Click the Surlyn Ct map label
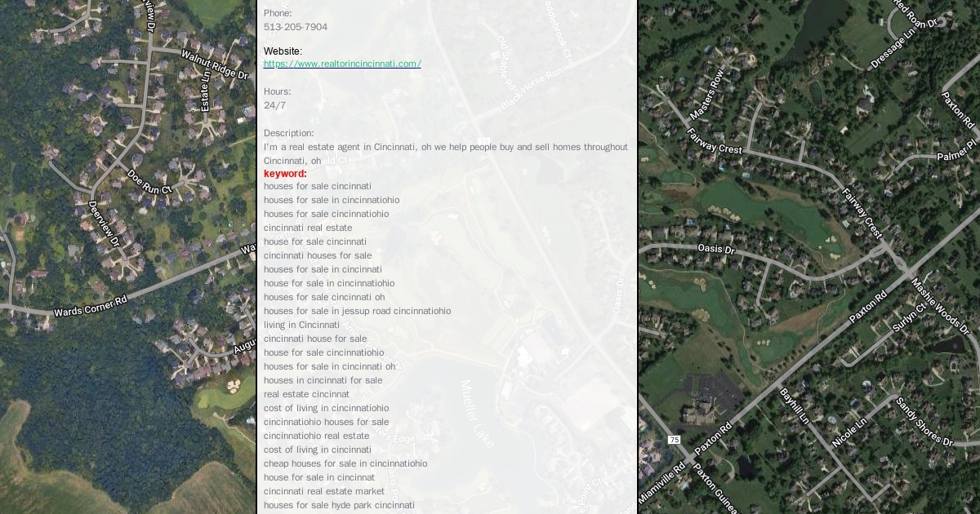This screenshot has width=980, height=514. (x=909, y=318)
